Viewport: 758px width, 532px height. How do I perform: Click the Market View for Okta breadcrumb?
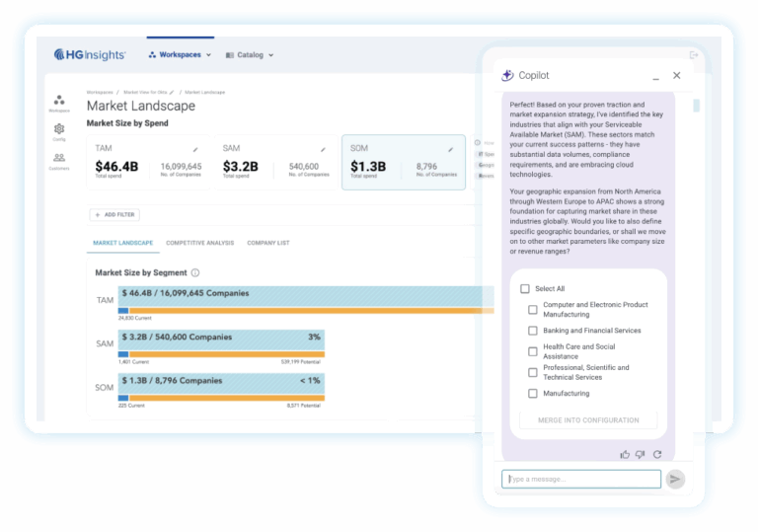pos(145,92)
